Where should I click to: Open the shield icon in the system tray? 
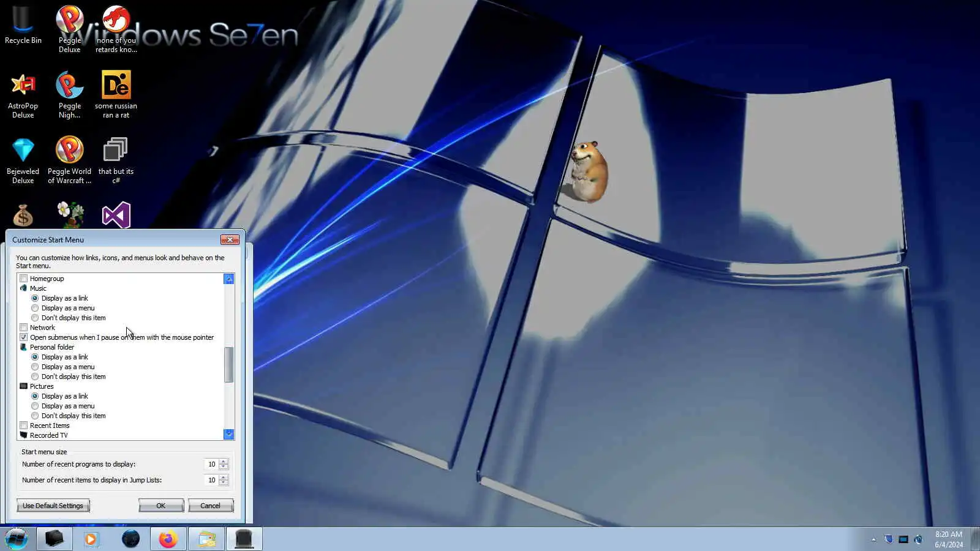(889, 539)
